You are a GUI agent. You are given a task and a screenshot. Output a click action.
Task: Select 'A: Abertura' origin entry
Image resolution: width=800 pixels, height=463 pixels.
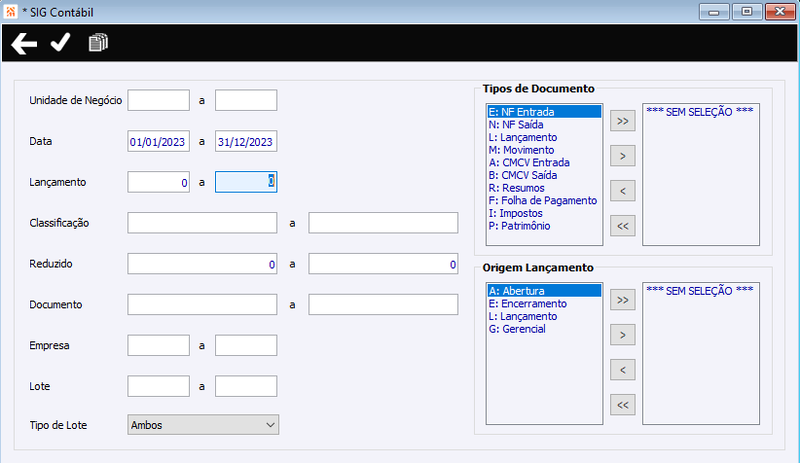[x=544, y=291]
